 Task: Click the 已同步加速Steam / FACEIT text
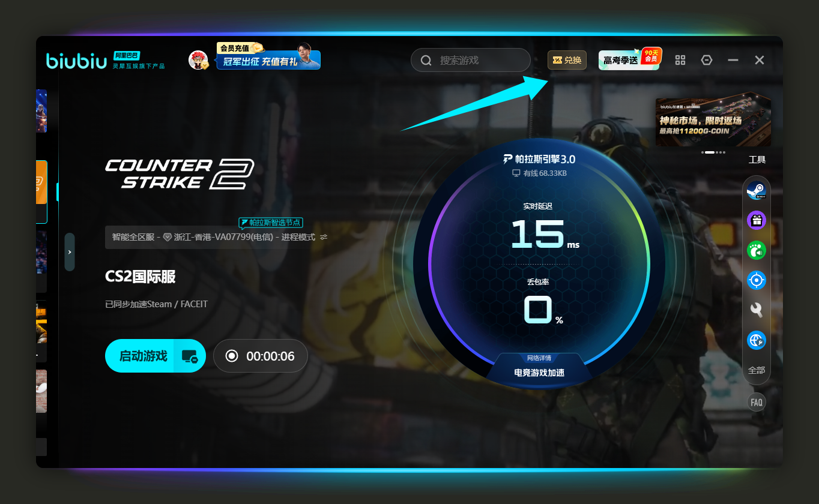[156, 304]
